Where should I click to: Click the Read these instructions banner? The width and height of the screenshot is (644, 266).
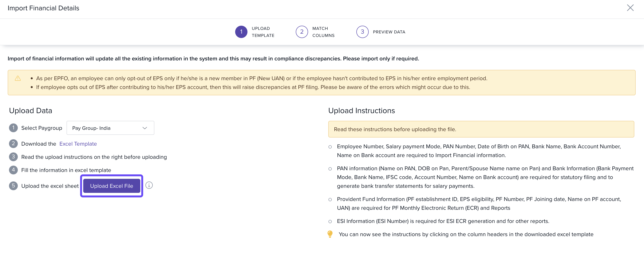coord(481,129)
